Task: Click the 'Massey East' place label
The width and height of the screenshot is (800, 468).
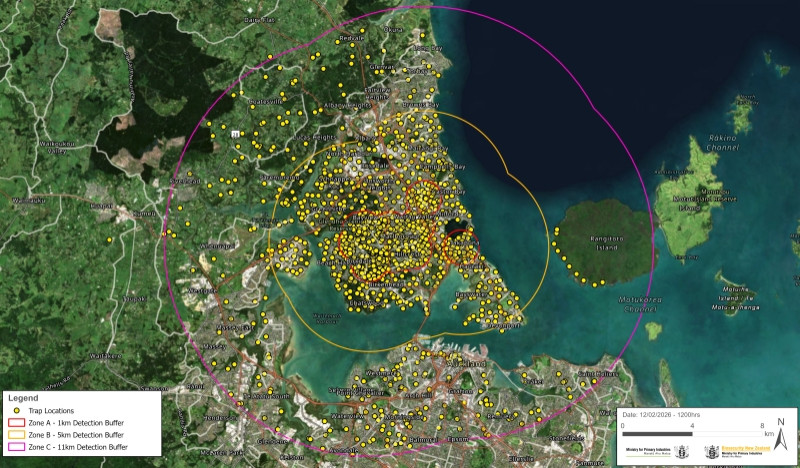Action: point(235,327)
